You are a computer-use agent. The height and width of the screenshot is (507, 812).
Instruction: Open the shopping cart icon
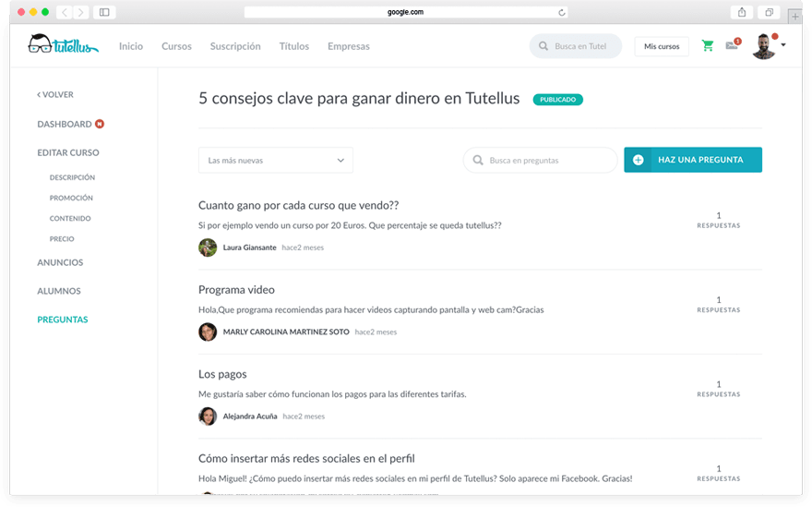pos(708,45)
